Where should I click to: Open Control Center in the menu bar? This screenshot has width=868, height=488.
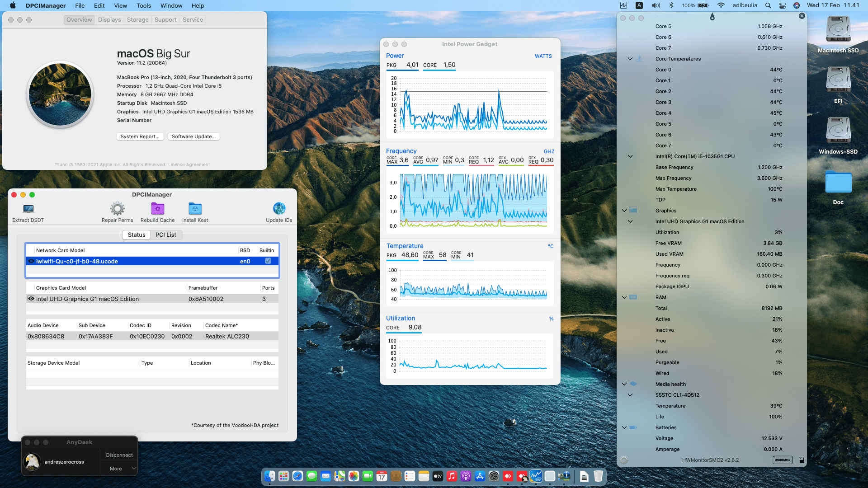click(x=783, y=5)
